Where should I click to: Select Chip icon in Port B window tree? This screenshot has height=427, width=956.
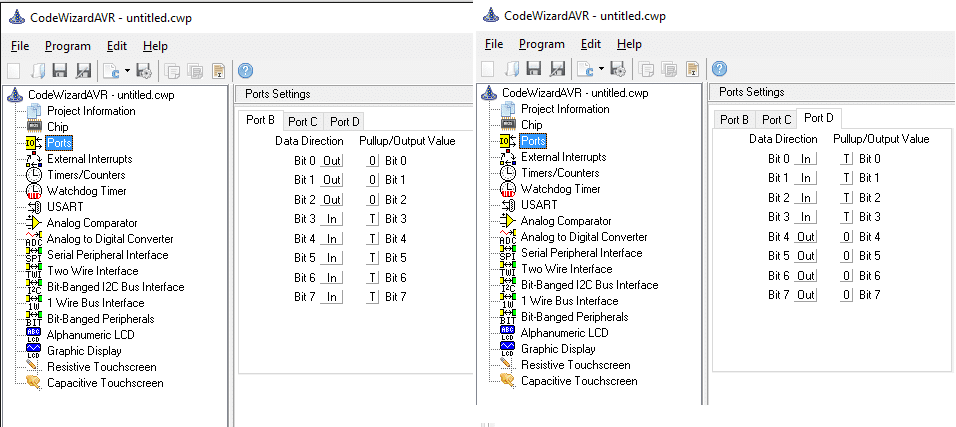click(35, 127)
